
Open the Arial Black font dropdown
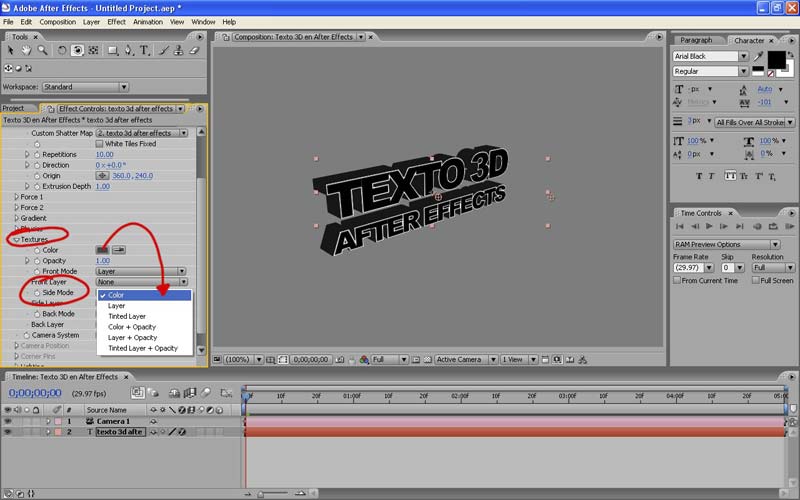point(710,56)
